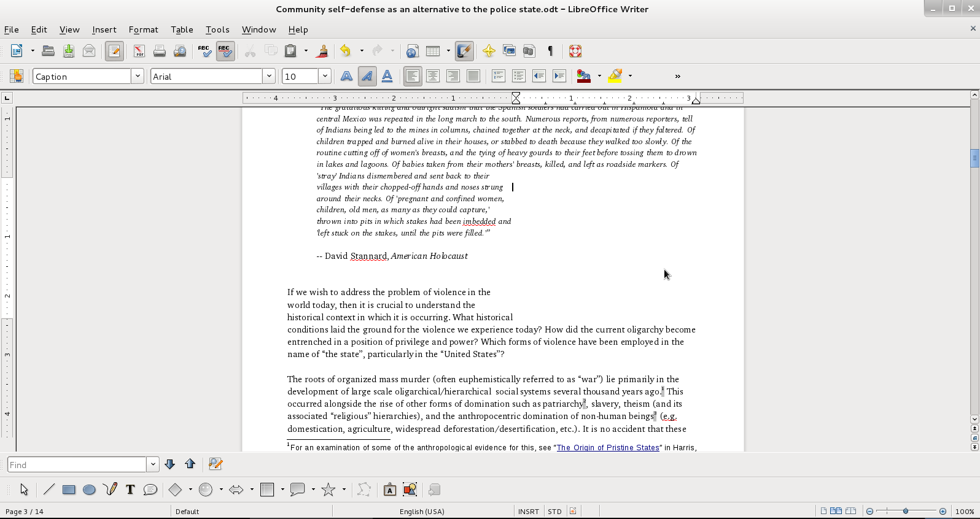Toggle bullets list on/off
Screen dimensions: 980x519
(x=519, y=76)
